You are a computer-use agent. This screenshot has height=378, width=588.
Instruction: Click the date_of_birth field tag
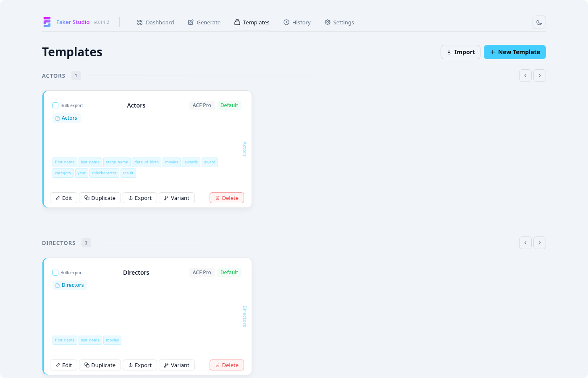coord(147,162)
